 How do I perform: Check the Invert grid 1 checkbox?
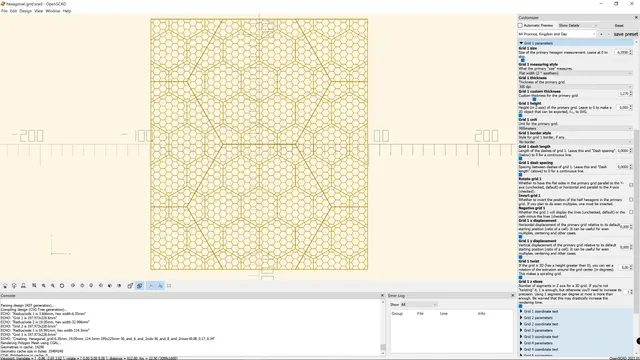pyautogui.click(x=631, y=200)
